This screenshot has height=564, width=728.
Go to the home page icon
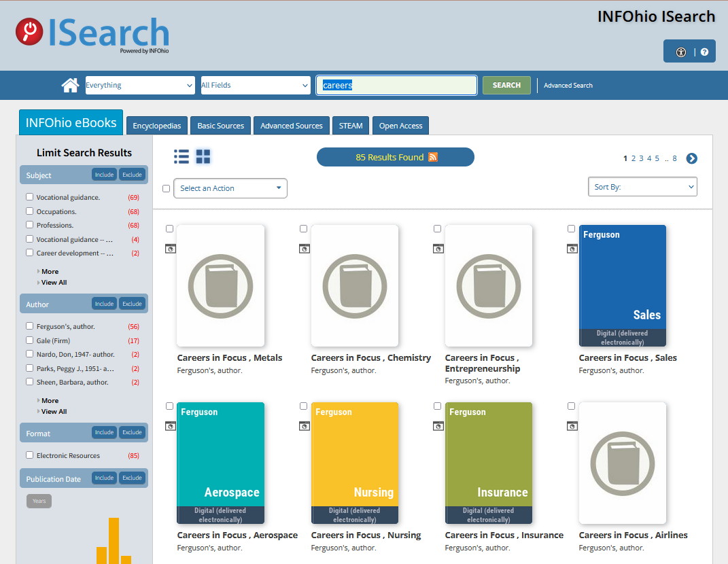point(70,85)
